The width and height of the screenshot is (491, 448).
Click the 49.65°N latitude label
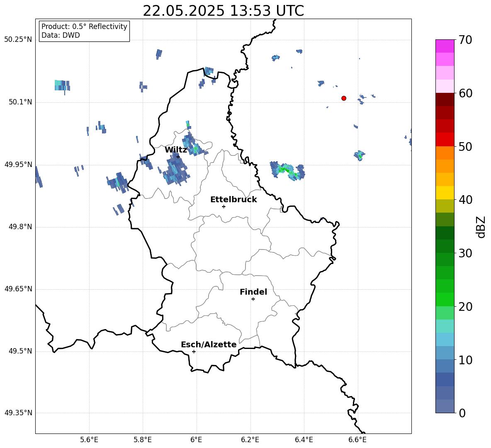[18, 289]
